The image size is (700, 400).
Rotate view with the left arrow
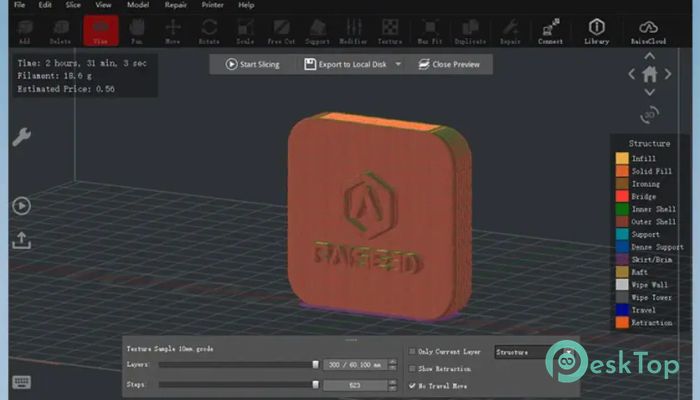[x=632, y=74]
